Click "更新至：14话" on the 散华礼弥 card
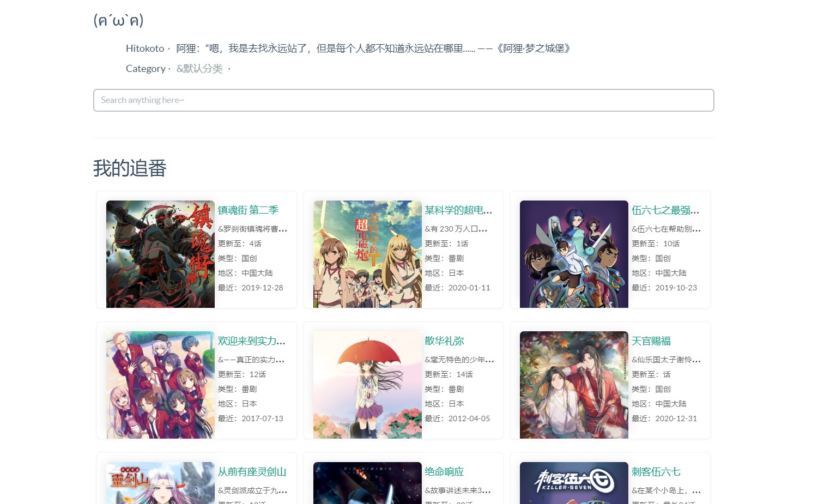The width and height of the screenshot is (818, 504). (449, 374)
